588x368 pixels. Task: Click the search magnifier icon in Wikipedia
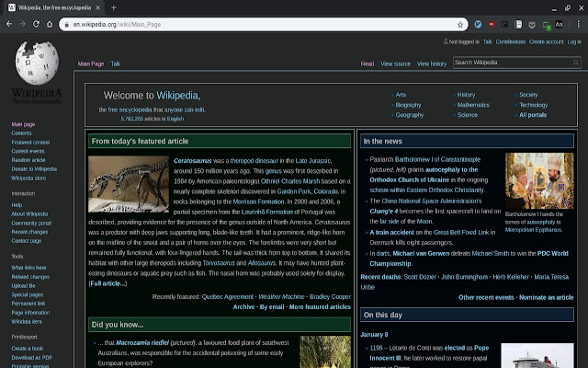(x=576, y=63)
